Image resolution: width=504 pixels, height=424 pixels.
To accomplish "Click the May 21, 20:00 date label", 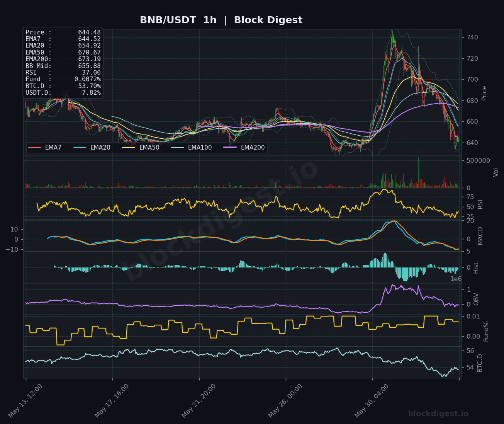I will click(x=199, y=401).
